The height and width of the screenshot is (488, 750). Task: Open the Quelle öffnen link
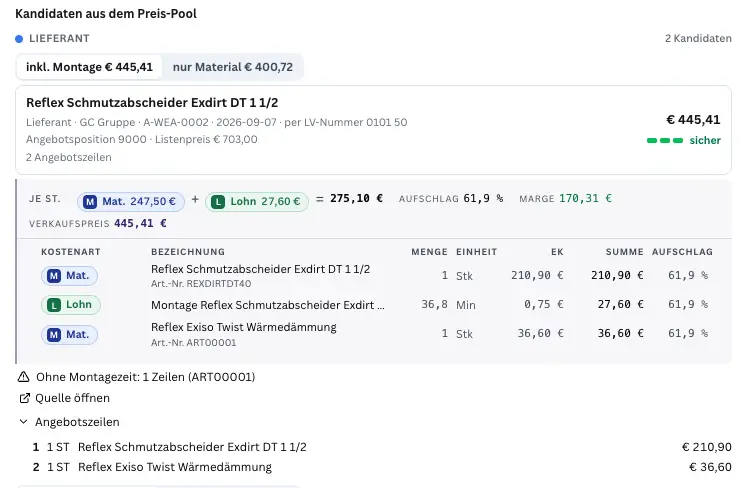[x=72, y=398]
